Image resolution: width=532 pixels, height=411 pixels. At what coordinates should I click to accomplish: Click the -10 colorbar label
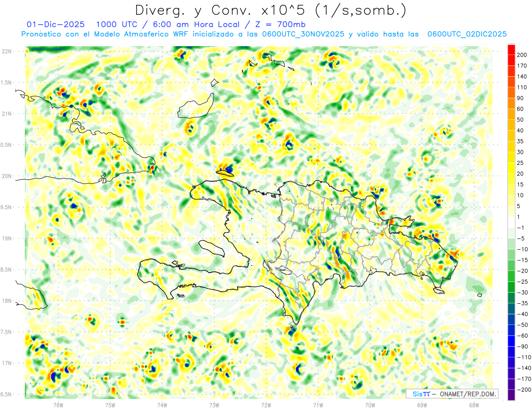pyautogui.click(x=523, y=250)
